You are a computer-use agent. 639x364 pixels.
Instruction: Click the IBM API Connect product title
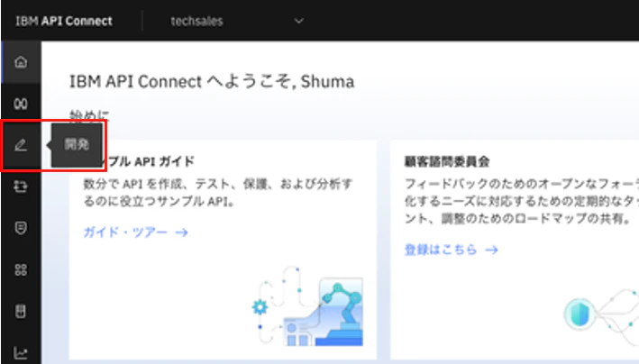64,21
